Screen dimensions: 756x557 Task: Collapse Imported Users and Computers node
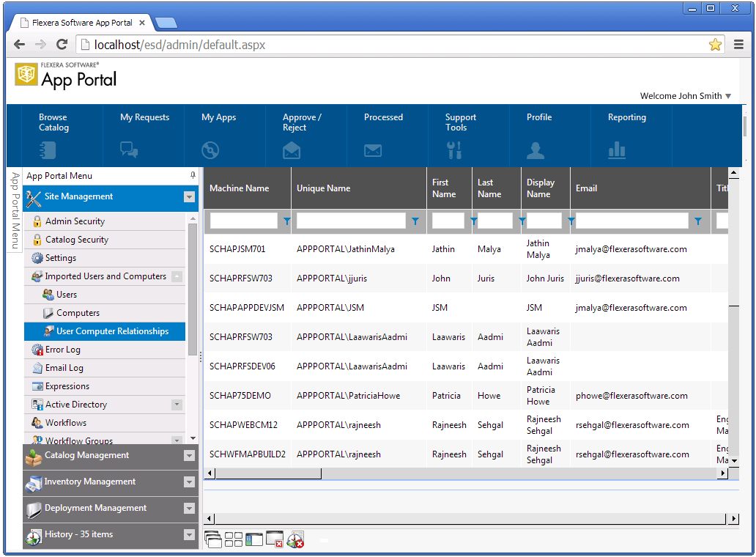pyautogui.click(x=177, y=276)
